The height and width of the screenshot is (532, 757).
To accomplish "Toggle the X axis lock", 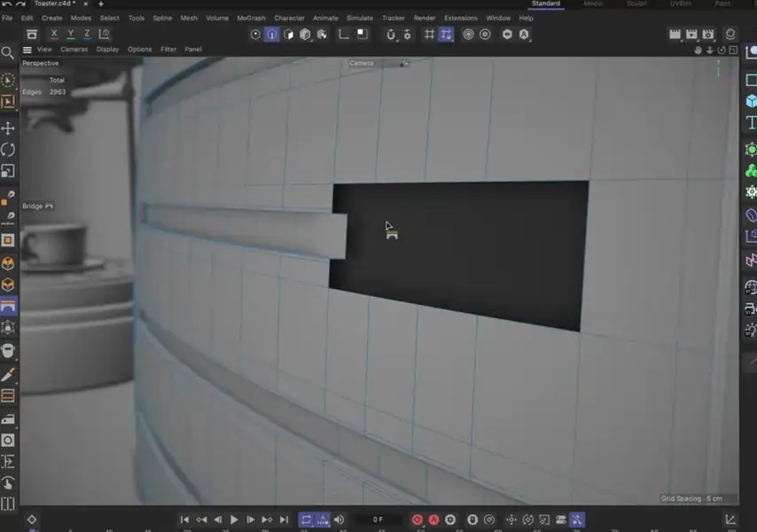I will point(54,33).
